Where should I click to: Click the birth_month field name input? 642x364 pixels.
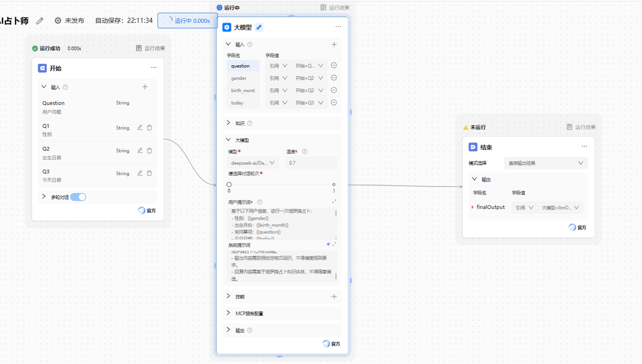243,90
